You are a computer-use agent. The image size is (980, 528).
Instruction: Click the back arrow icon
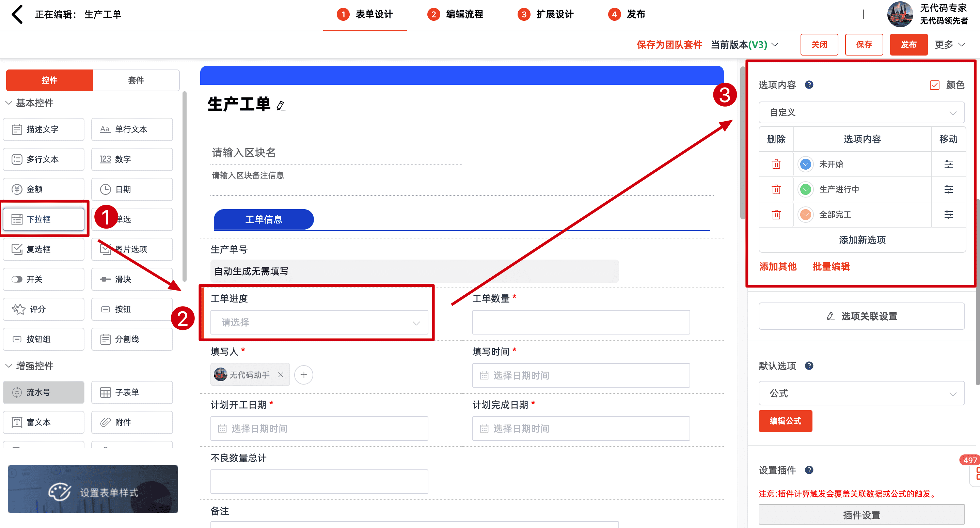click(x=17, y=14)
